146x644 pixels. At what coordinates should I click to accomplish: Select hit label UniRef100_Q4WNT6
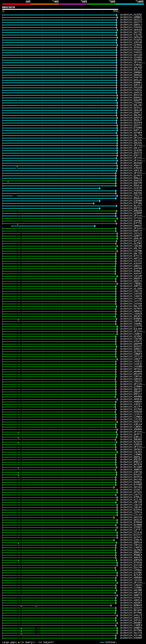coord(131,628)
